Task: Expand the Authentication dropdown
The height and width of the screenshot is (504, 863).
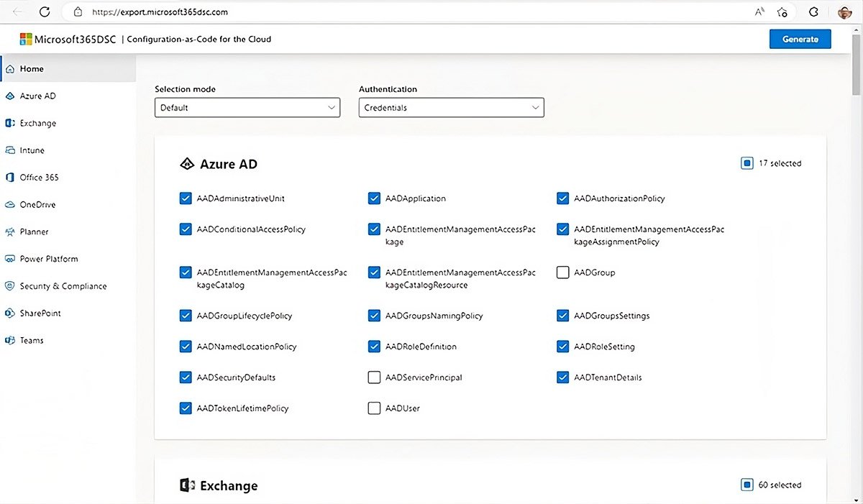Action: 451,108
